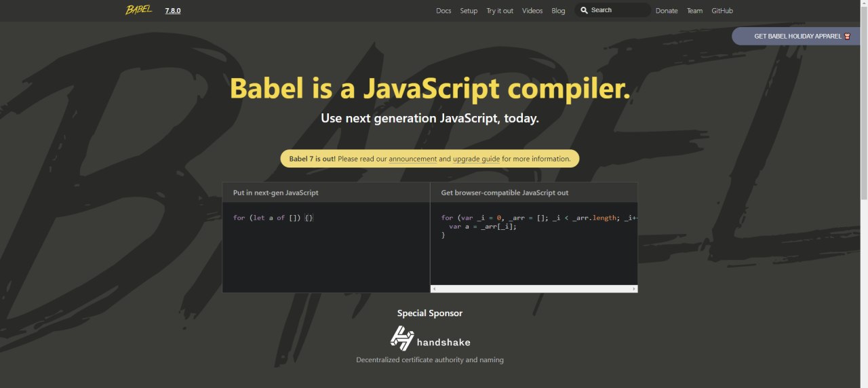Follow the announcement link
This screenshot has height=388, width=868.
point(413,159)
